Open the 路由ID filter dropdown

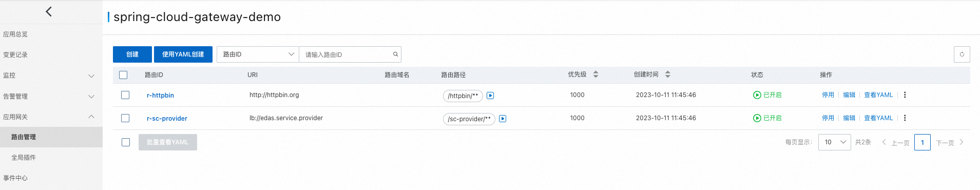point(258,54)
